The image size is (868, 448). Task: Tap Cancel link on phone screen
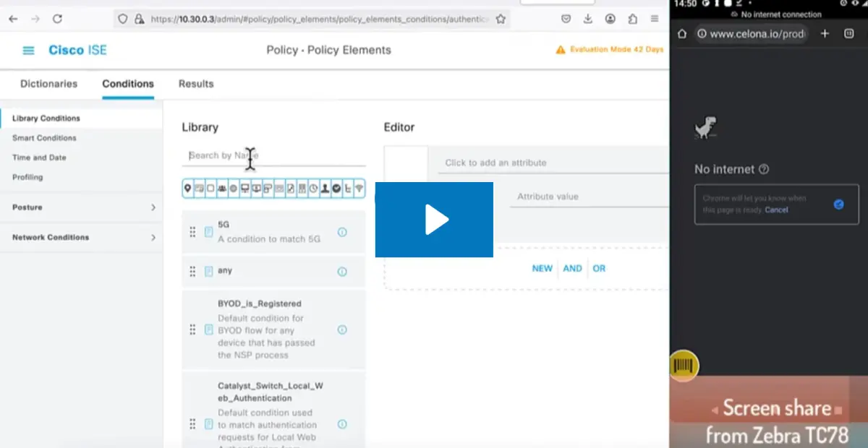pos(776,210)
